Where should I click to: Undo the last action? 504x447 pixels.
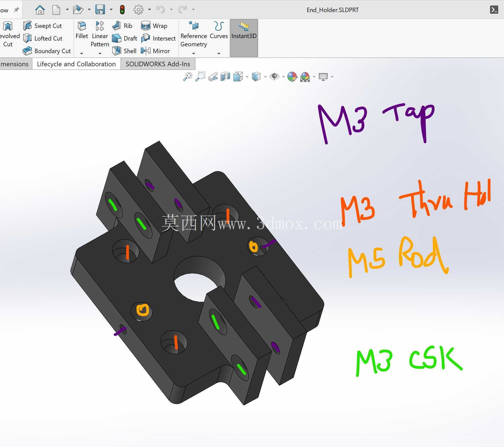click(x=160, y=10)
